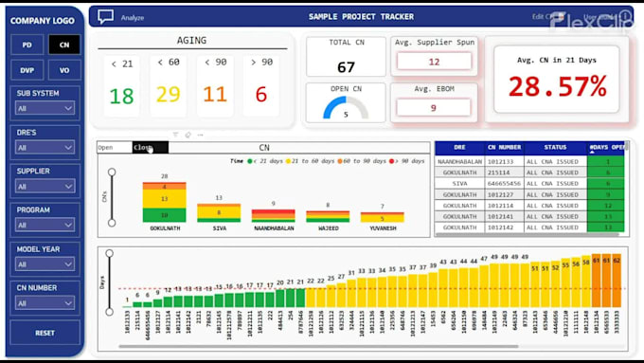Viewport: 644px width, 363px height.
Task: Select the SIVA row in DRE table
Action: (529, 183)
